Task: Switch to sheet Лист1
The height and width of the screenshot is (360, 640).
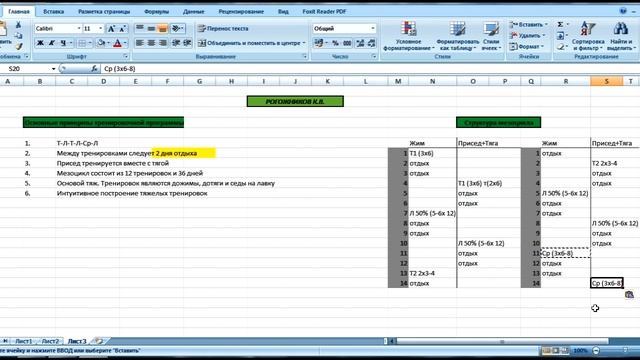Action: click(23, 341)
